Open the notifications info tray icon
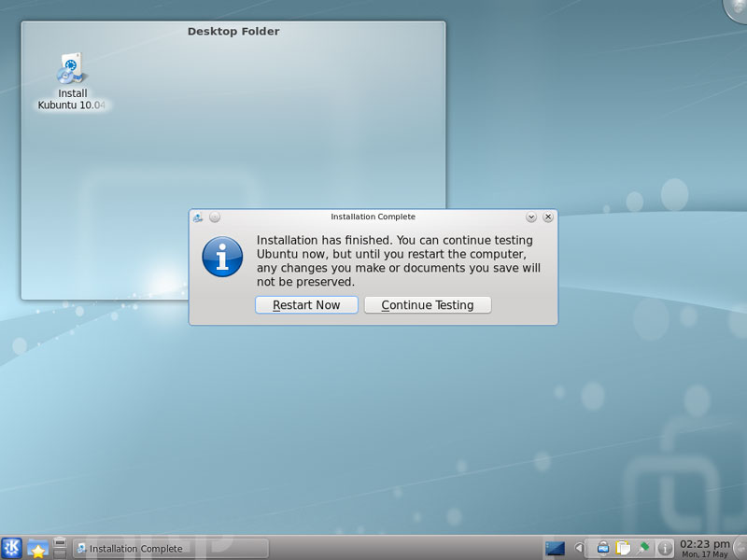Screen dimensions: 747x560 [665, 548]
